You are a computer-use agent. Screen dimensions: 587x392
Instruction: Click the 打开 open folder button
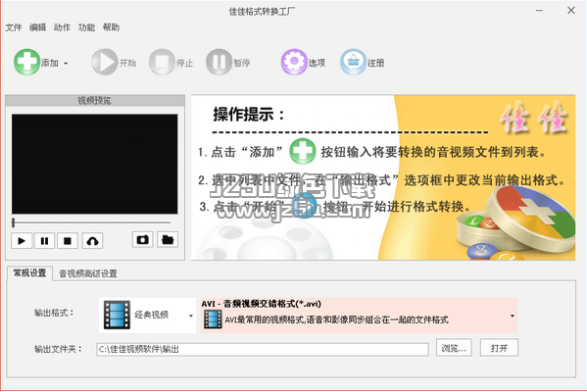[x=499, y=348]
